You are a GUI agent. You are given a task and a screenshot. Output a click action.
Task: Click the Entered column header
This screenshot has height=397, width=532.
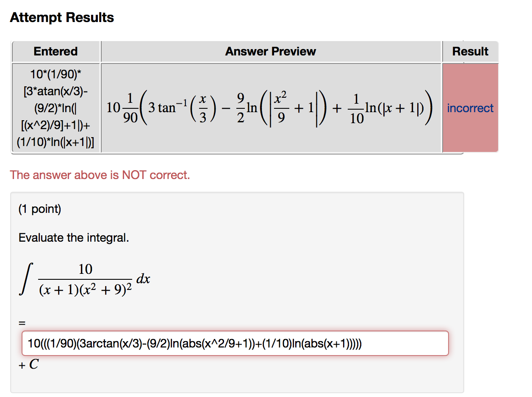(x=55, y=51)
